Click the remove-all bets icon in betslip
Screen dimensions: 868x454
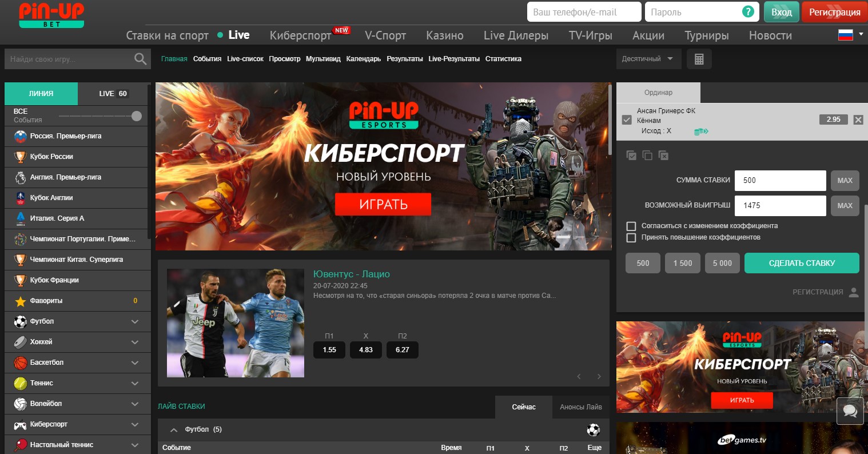click(664, 155)
